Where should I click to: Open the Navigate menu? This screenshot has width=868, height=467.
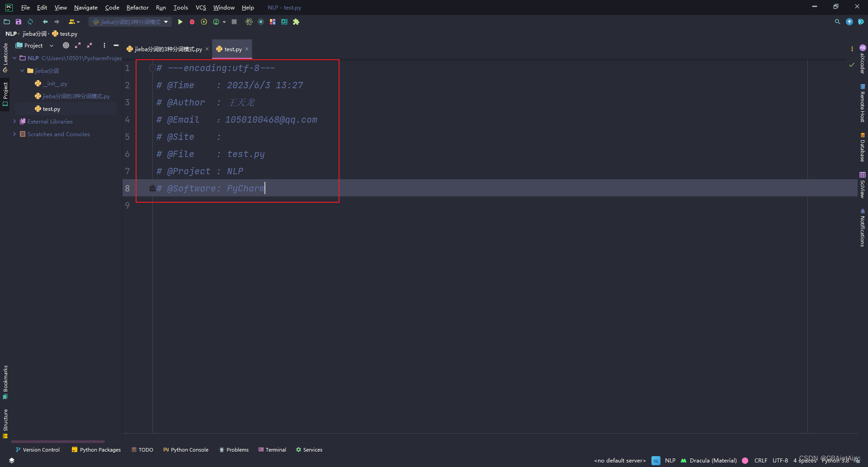[86, 7]
